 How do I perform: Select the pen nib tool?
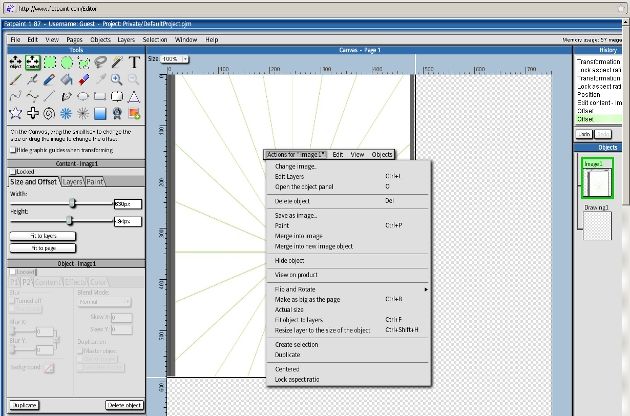click(x=66, y=96)
